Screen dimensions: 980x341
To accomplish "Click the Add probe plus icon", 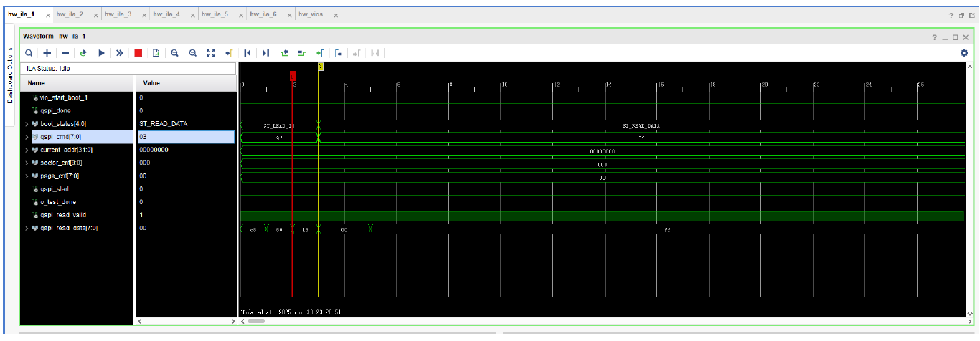I will [47, 53].
